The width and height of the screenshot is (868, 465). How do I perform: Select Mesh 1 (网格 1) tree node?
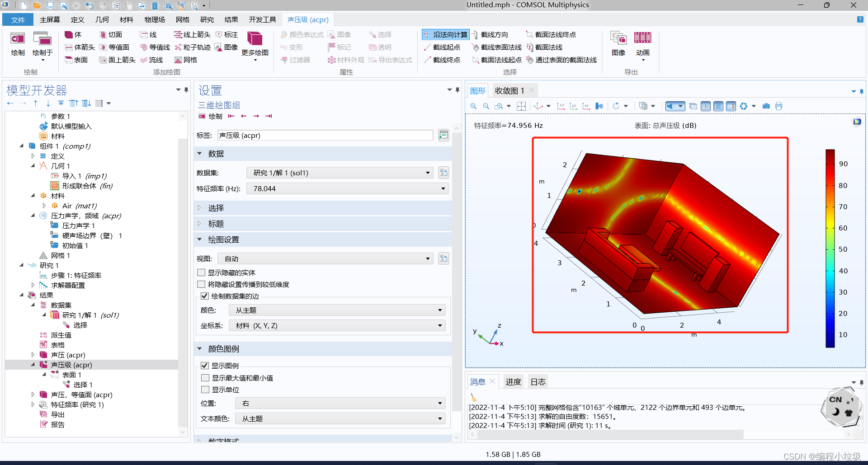point(60,255)
